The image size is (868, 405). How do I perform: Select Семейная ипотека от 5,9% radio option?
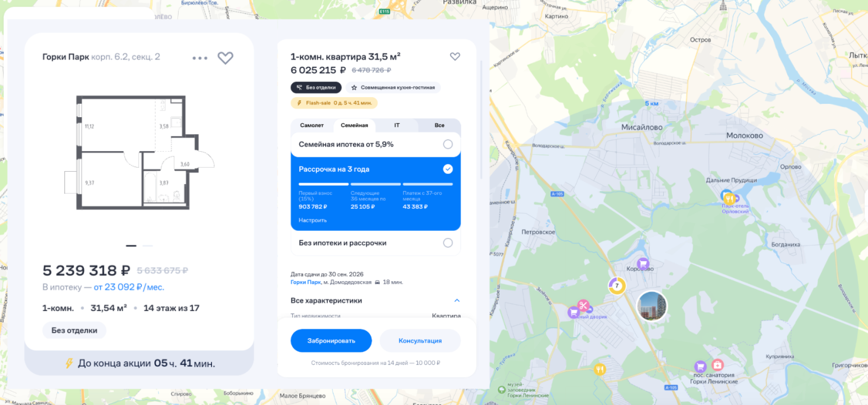coord(448,145)
